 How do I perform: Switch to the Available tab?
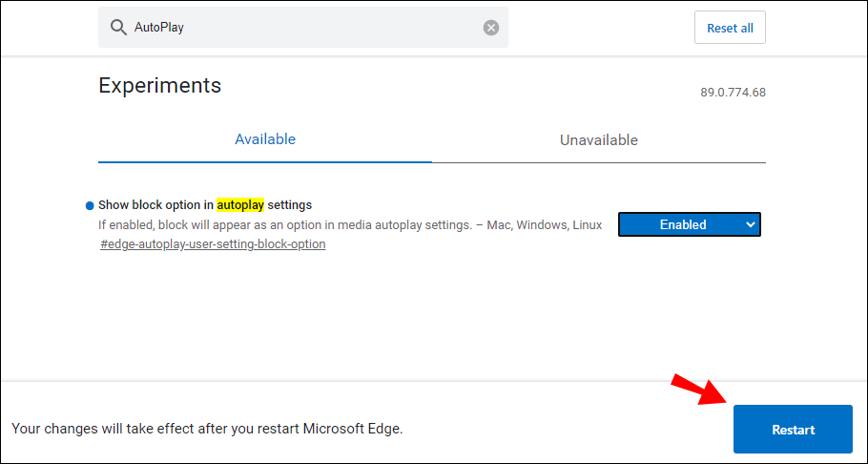click(x=265, y=139)
